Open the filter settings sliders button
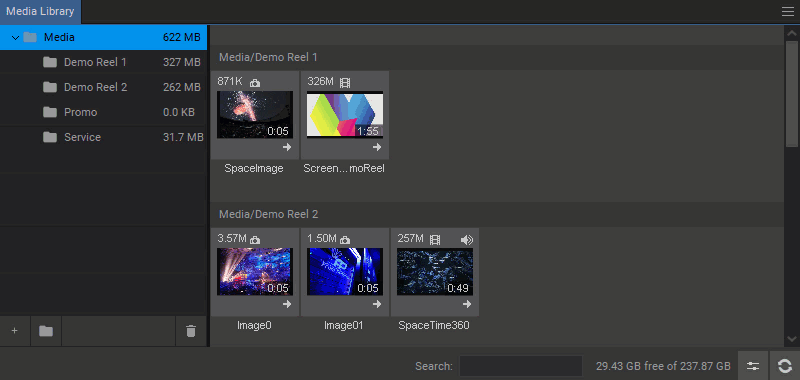 click(x=753, y=366)
